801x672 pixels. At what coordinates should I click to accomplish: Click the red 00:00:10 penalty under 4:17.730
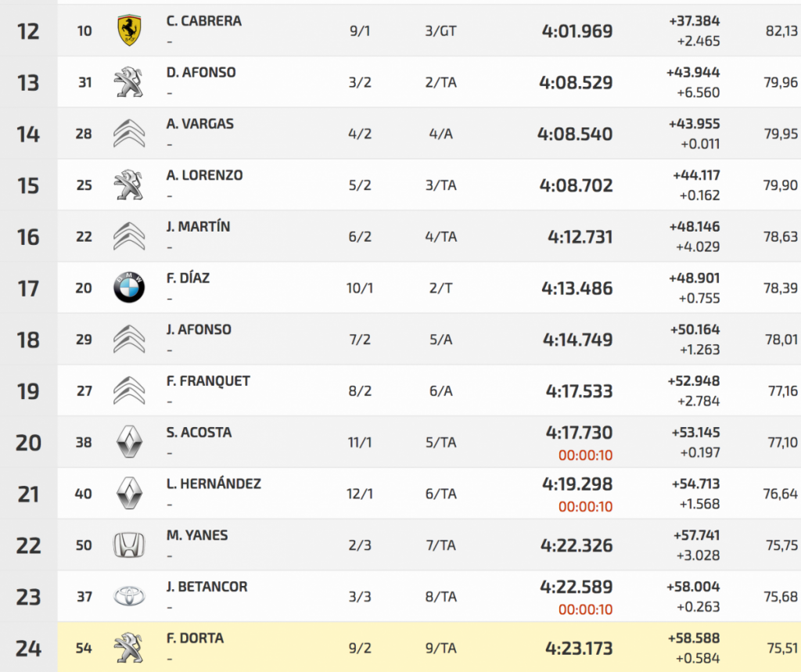click(586, 455)
